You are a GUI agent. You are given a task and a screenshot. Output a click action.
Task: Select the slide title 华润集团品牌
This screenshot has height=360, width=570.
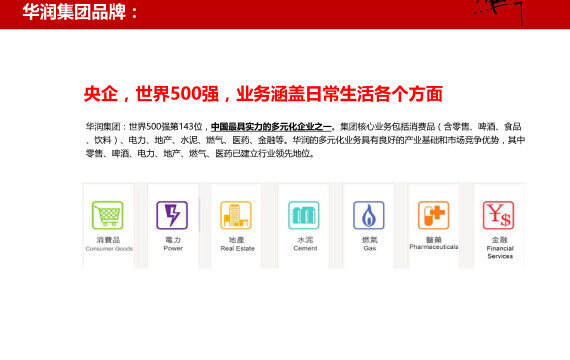point(74,12)
